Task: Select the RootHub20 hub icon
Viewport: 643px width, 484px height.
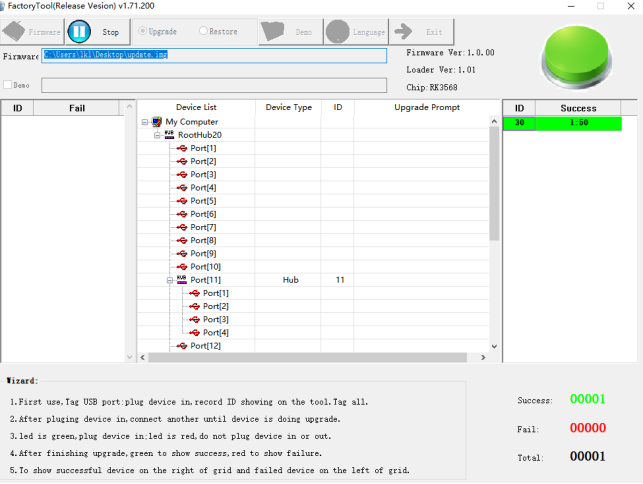Action: [169, 135]
